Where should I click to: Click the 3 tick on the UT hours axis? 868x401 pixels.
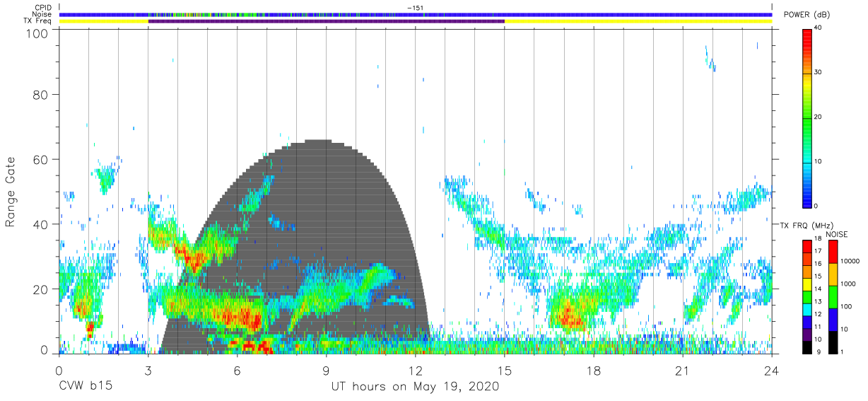coord(148,371)
